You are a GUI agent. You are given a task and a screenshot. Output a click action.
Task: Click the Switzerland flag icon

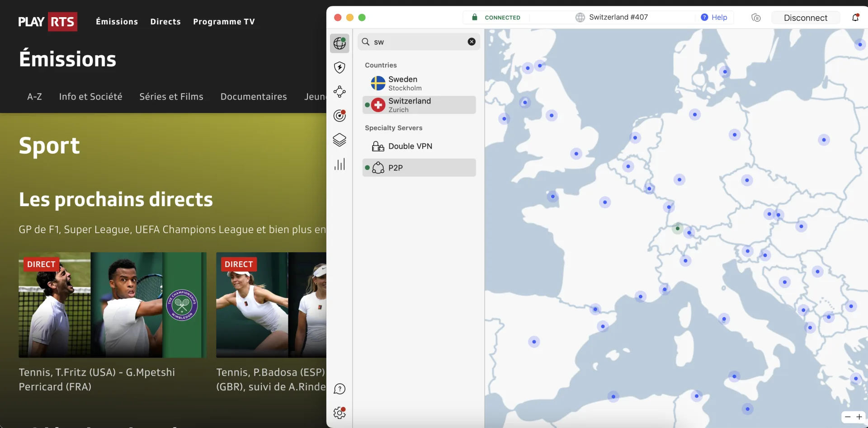coord(378,105)
